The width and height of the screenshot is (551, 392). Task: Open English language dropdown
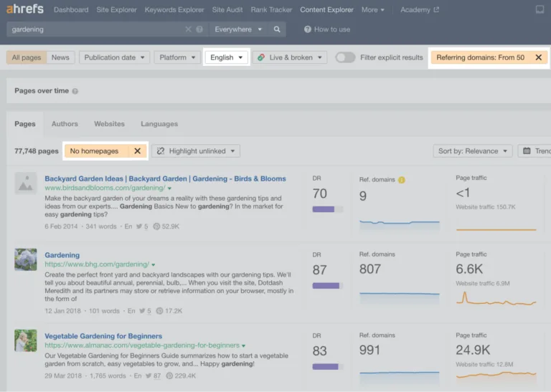point(226,57)
